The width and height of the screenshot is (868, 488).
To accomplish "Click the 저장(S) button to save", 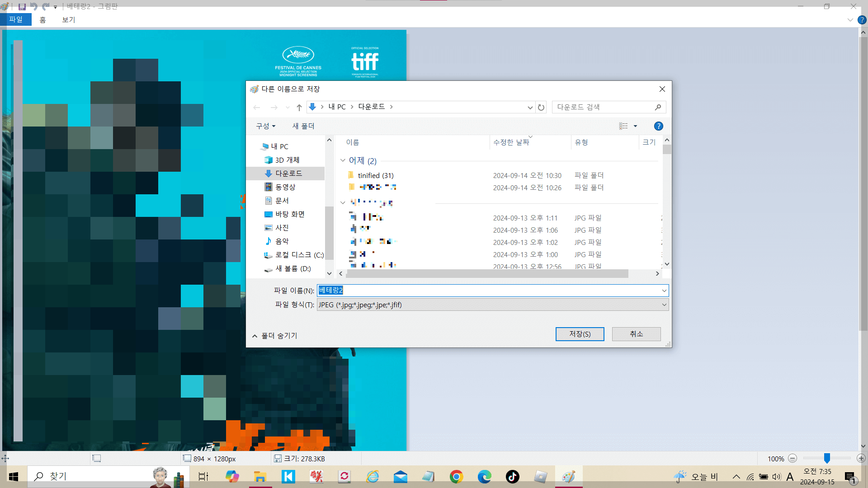I will pyautogui.click(x=580, y=334).
